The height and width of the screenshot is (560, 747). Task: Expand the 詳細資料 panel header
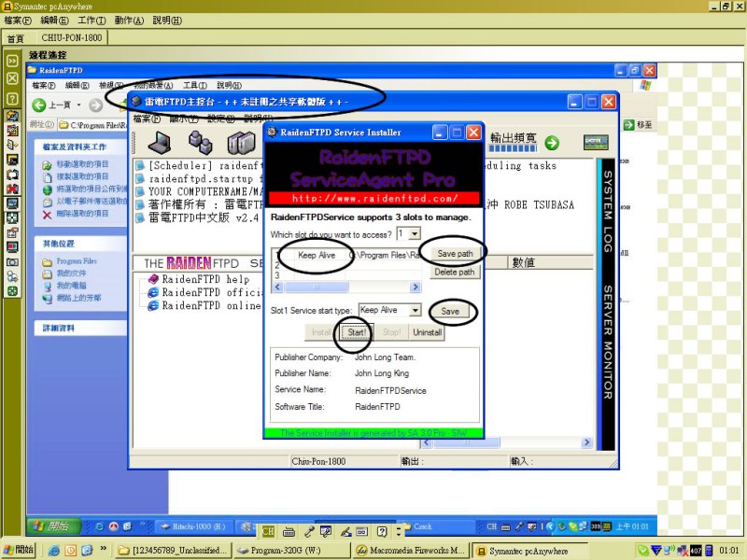80,329
